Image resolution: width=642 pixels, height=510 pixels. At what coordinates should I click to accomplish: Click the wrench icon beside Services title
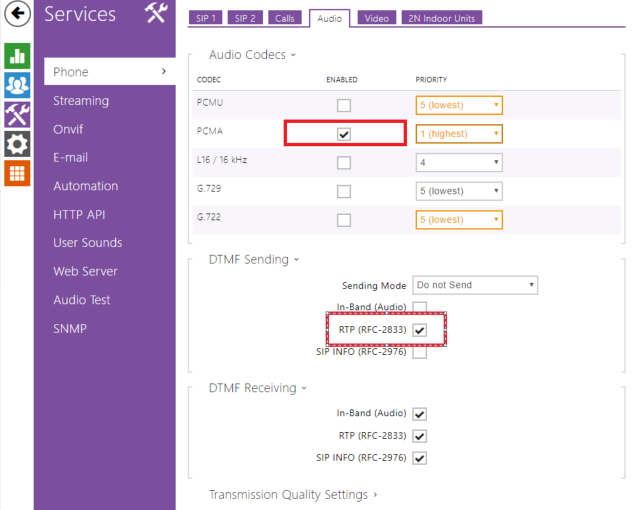(x=155, y=13)
